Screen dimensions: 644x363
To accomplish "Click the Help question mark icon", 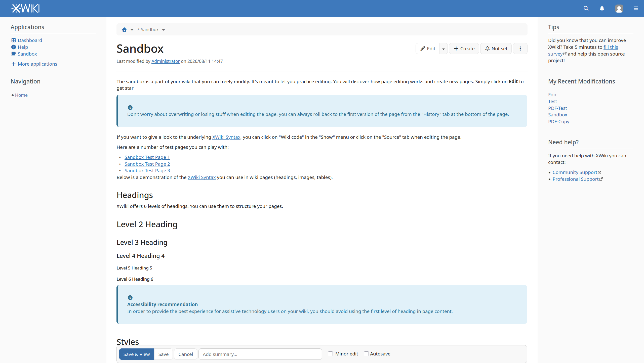I will pos(14,47).
